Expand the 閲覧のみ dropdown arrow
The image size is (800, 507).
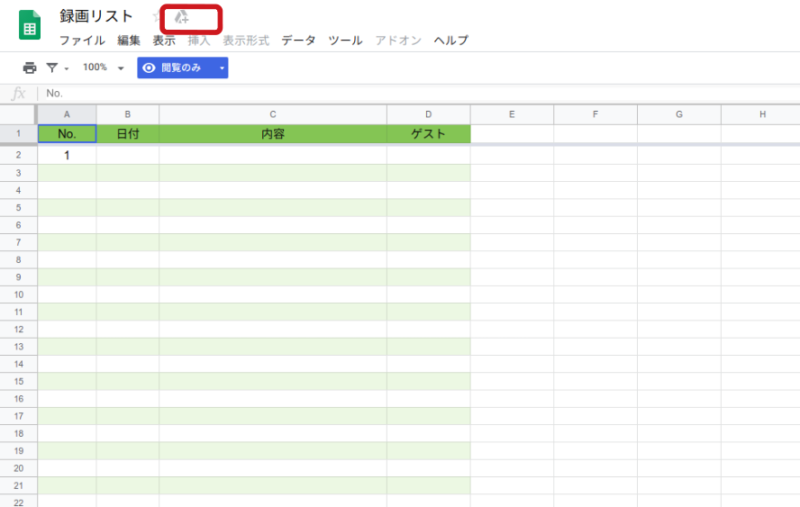click(x=222, y=68)
